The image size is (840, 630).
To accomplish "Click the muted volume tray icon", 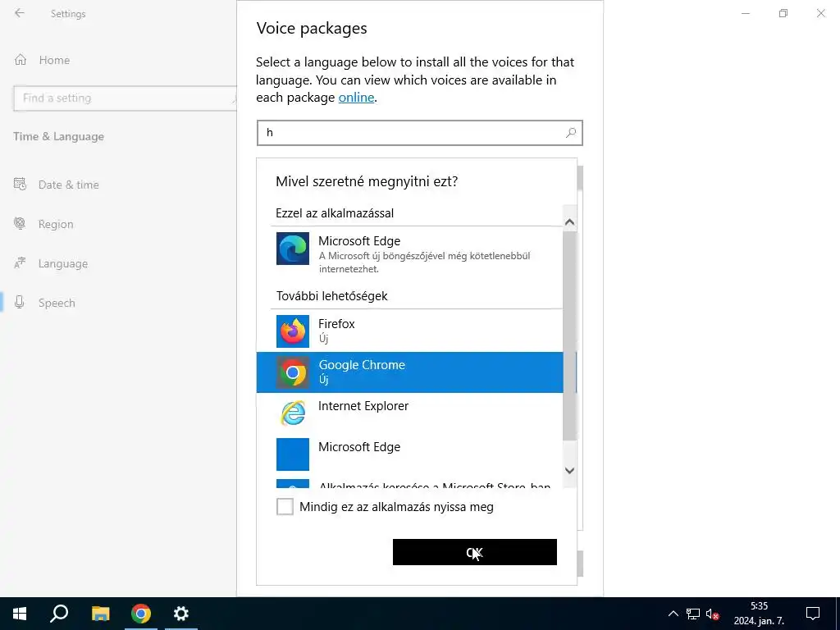I will tap(713, 614).
